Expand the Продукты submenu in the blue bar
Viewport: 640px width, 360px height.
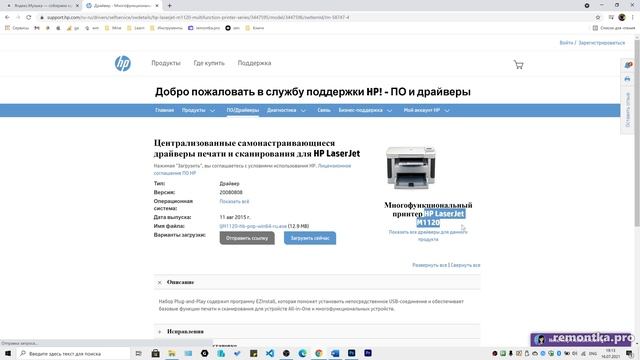[x=213, y=110]
